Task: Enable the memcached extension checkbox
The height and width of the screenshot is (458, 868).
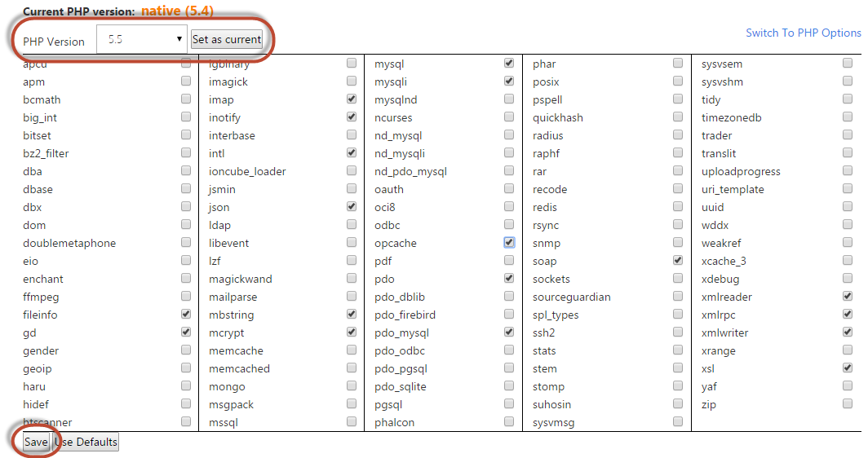Action: pyautogui.click(x=352, y=368)
